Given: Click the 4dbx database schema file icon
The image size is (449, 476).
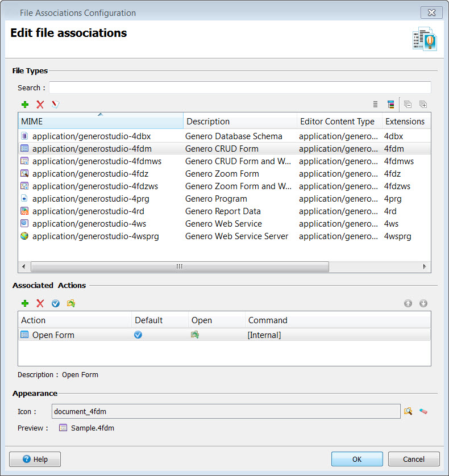Looking at the screenshot, I should tap(24, 136).
